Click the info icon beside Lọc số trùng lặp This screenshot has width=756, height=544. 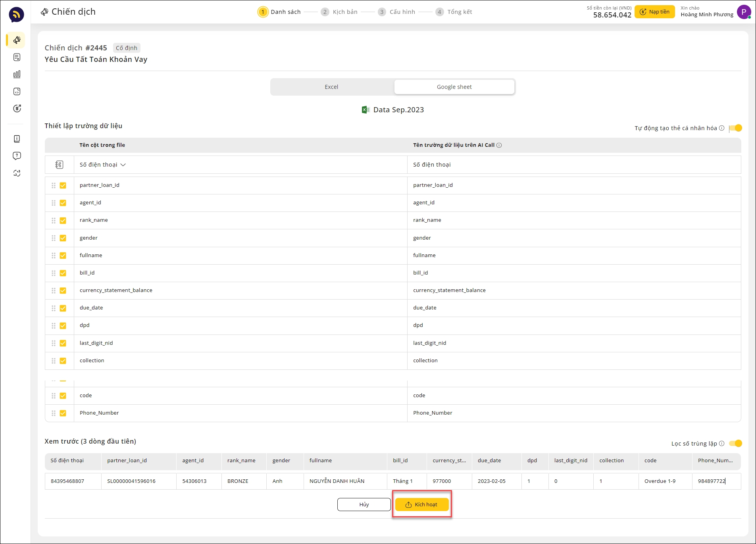(x=722, y=444)
